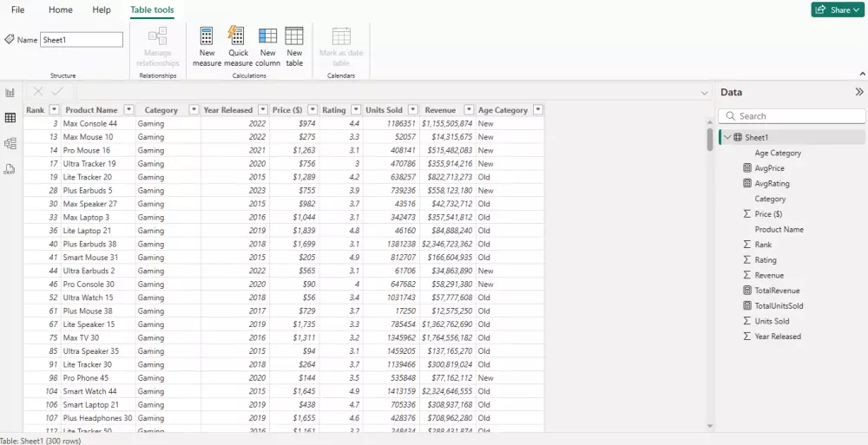The image size is (868, 445).
Task: Select Table view icon in sidebar
Action: (x=10, y=118)
